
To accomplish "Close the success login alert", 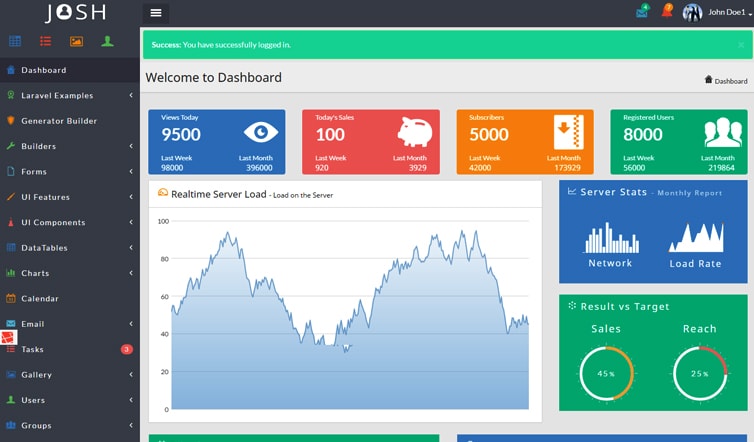I will tap(740, 45).
